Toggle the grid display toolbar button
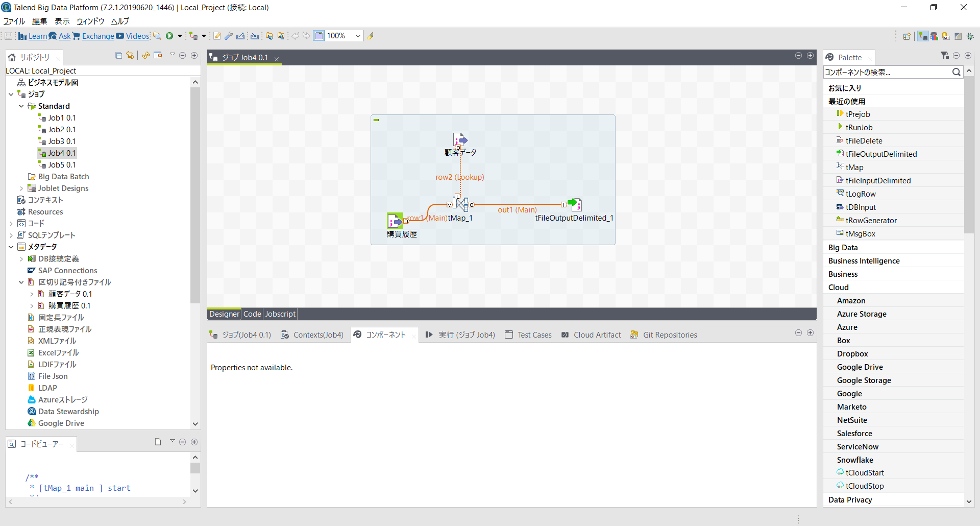Screen dimensions: 980x526 [x=319, y=36]
